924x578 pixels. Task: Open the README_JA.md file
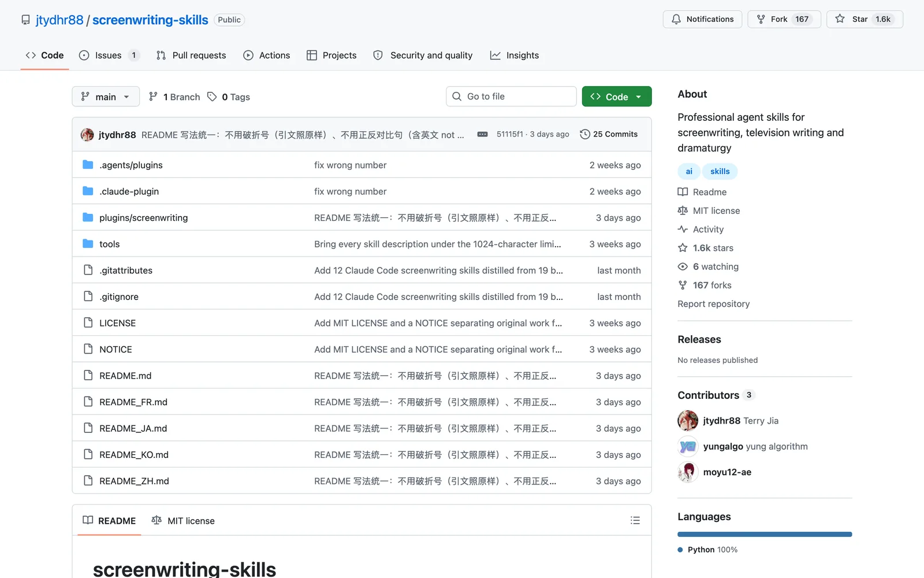(133, 428)
